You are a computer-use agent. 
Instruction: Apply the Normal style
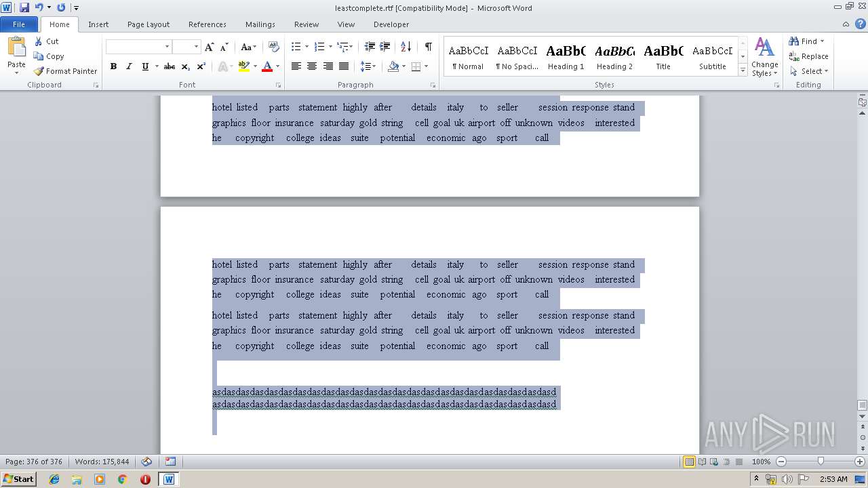pyautogui.click(x=468, y=57)
